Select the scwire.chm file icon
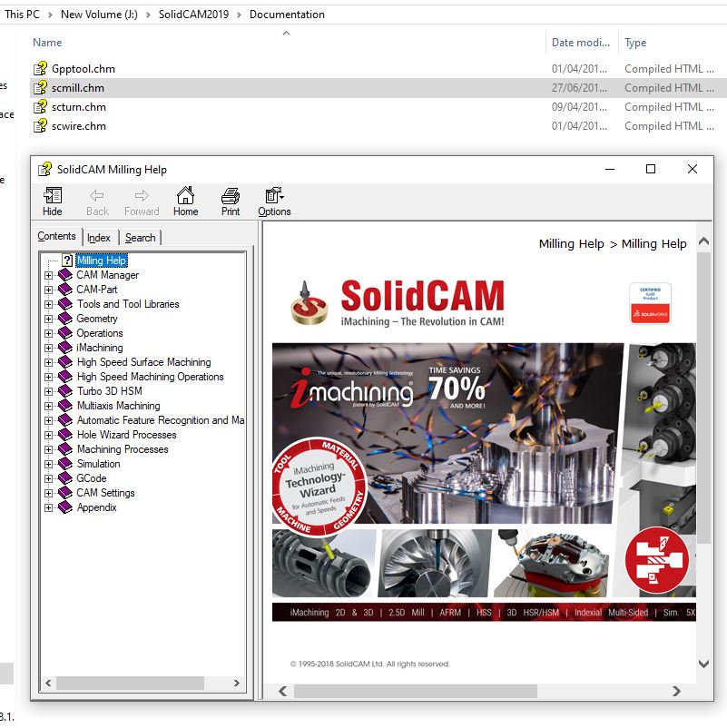This screenshot has width=727, height=728. 40,126
